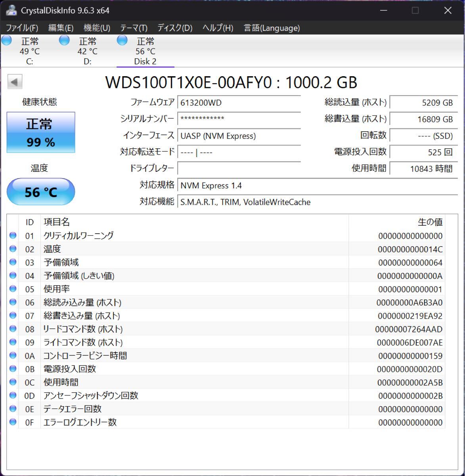Image resolution: width=465 pixels, height=476 pixels.
Task: Click status orb of 予備領域 (しきい値) row
Action: 13,275
